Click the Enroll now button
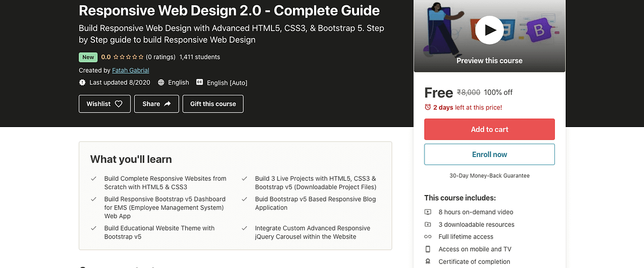 pos(489,154)
